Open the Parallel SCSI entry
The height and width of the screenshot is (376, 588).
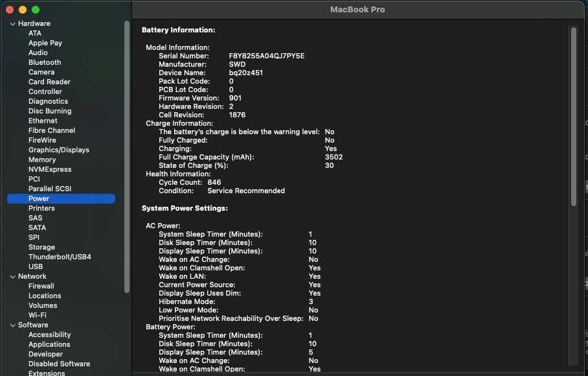click(x=50, y=189)
